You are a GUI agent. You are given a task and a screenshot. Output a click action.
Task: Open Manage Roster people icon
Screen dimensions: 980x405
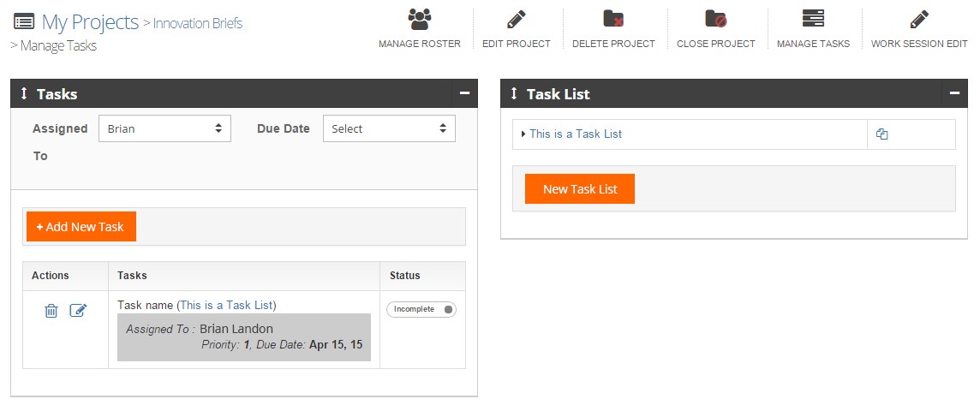420,20
